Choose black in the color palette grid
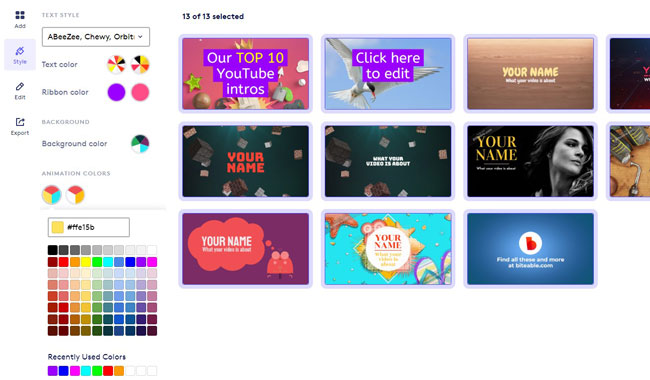The height and width of the screenshot is (380, 650). point(53,250)
